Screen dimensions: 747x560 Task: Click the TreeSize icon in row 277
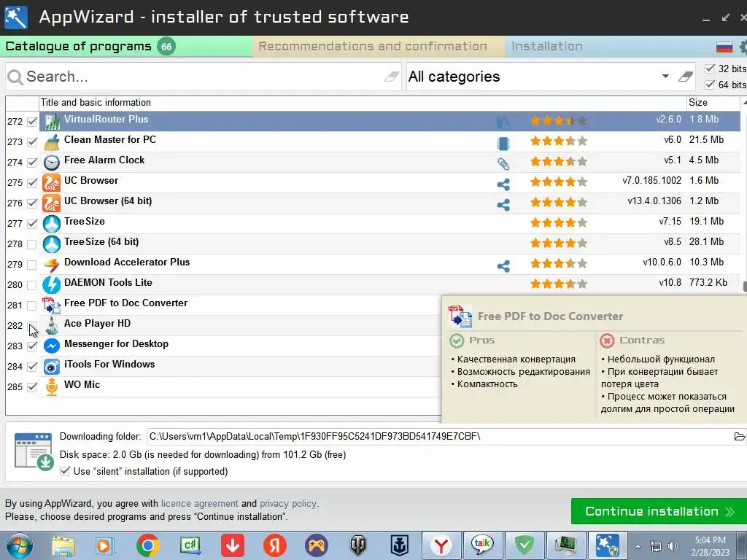point(52,224)
